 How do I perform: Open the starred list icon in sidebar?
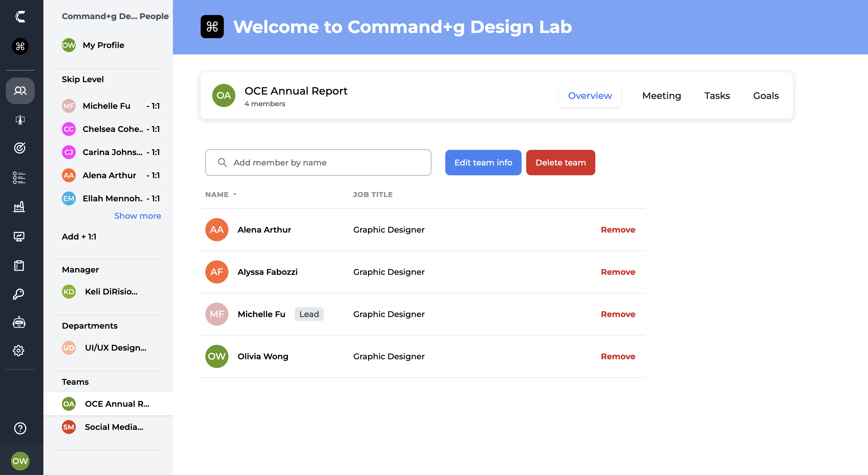19,177
